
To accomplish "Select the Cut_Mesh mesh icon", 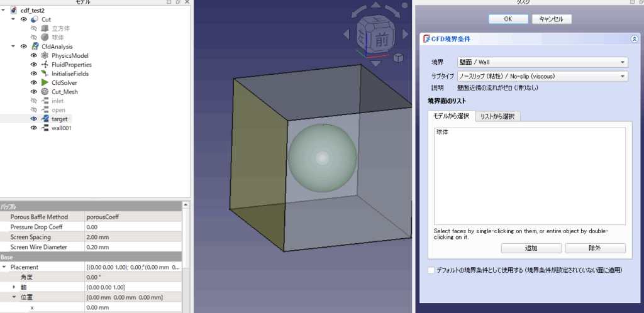I will [45, 92].
